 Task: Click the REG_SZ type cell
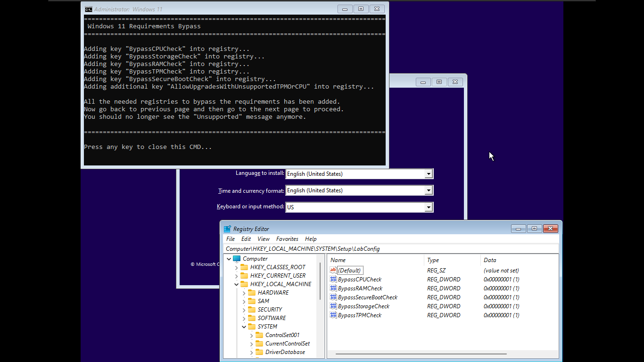436,270
